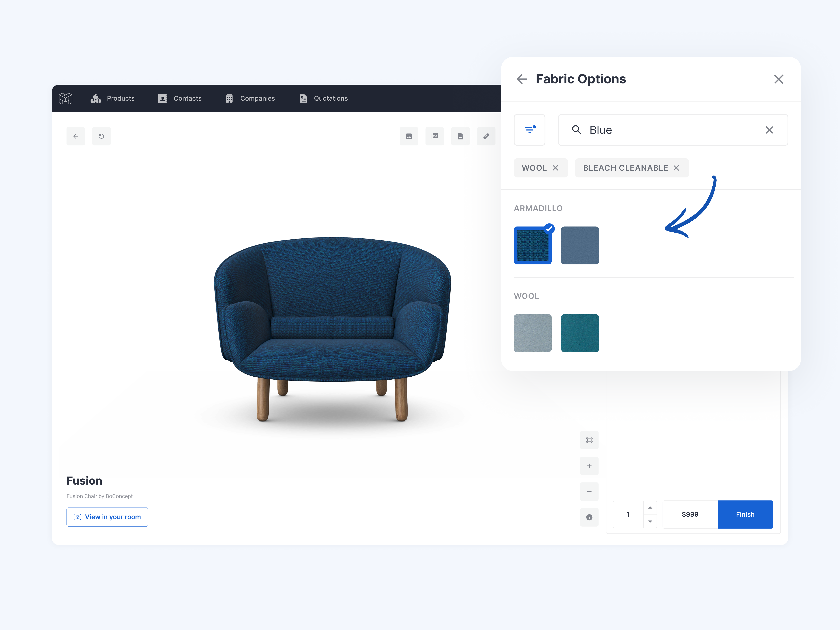The height and width of the screenshot is (630, 840).
Task: Remove the BLEACH CLEANABLE filter chip
Action: click(x=676, y=168)
